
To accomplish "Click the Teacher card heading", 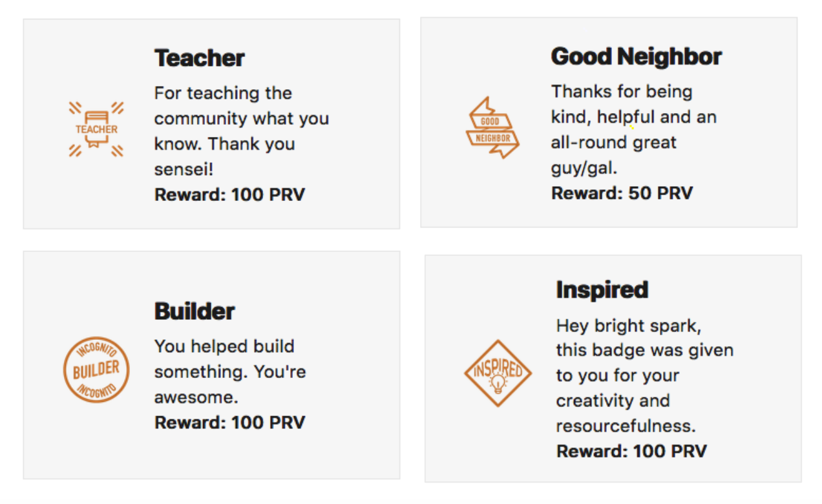I will pos(200,58).
